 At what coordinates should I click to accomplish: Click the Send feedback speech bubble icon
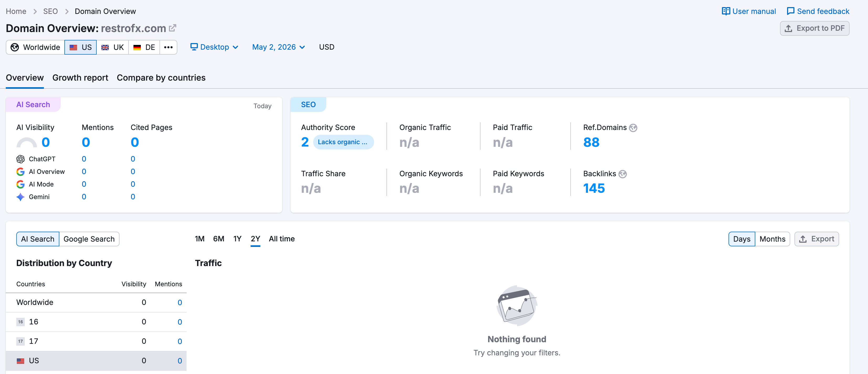point(791,11)
